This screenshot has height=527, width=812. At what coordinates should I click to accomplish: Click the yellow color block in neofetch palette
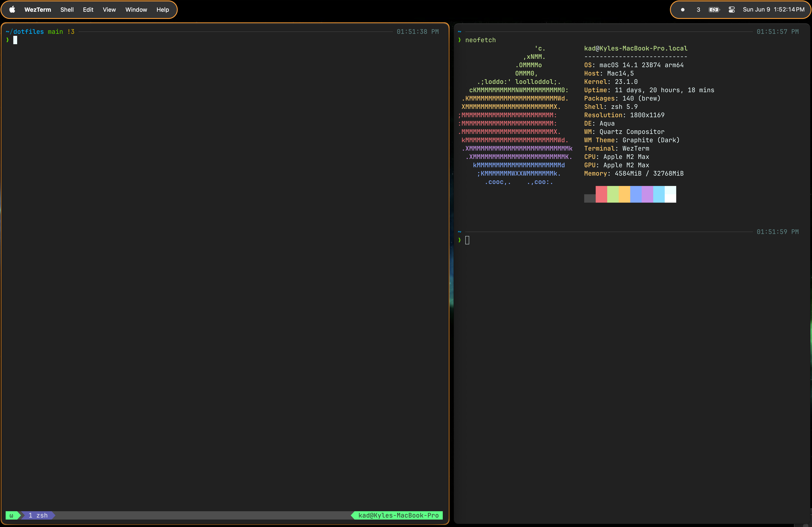(x=624, y=194)
